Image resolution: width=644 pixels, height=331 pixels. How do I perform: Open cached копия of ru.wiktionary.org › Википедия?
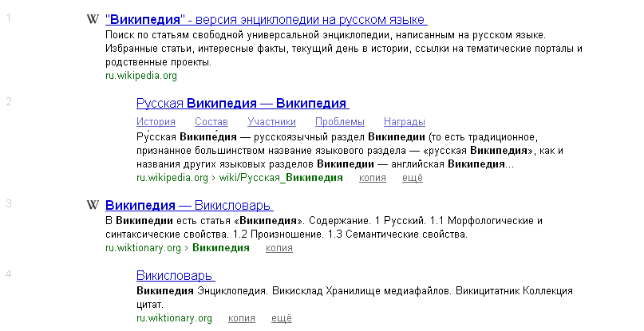point(279,248)
